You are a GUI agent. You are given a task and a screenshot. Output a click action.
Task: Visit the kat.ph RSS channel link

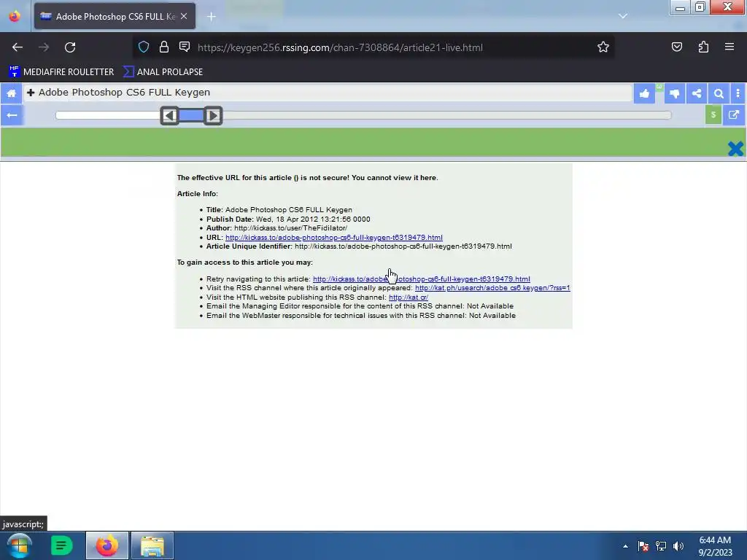492,288
